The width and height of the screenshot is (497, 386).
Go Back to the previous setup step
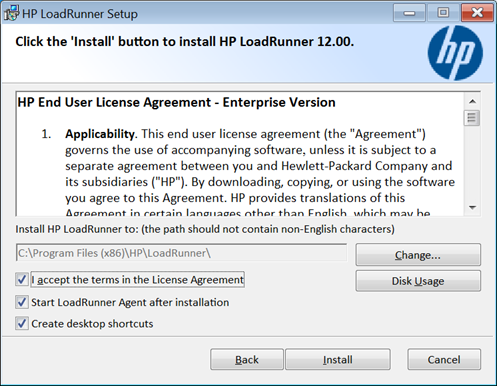coord(247,359)
